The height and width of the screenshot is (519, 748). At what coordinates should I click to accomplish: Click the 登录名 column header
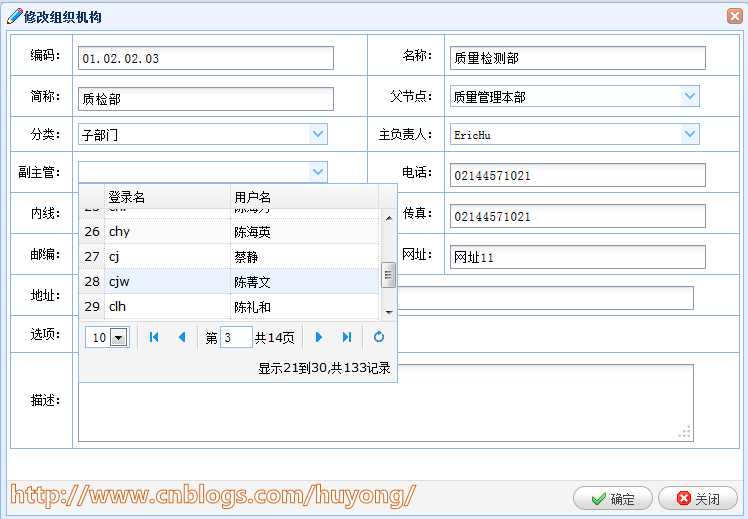coord(167,197)
